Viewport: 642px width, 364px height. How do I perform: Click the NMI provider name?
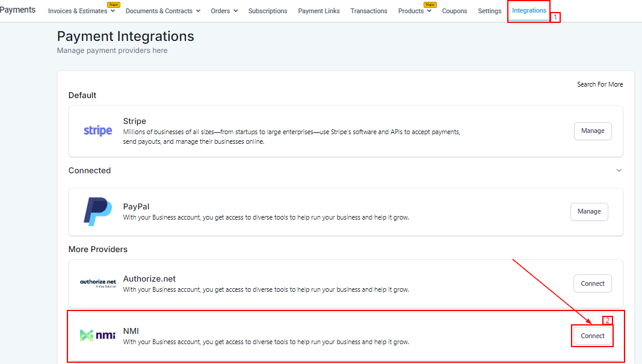[131, 332]
